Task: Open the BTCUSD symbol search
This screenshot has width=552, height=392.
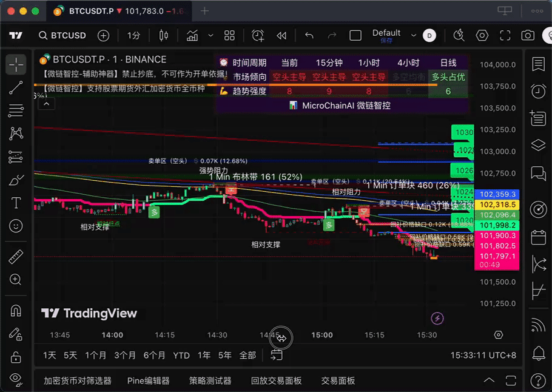Action: pyautogui.click(x=62, y=35)
